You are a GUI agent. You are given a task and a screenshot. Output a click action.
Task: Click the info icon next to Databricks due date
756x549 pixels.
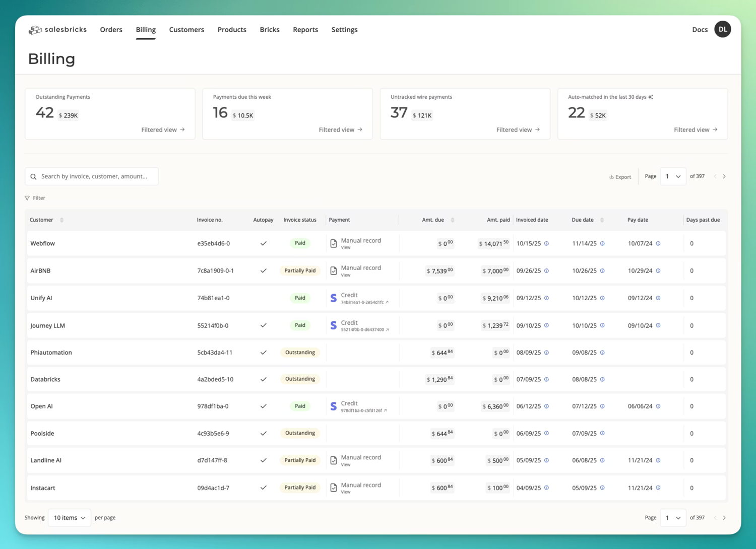click(603, 379)
